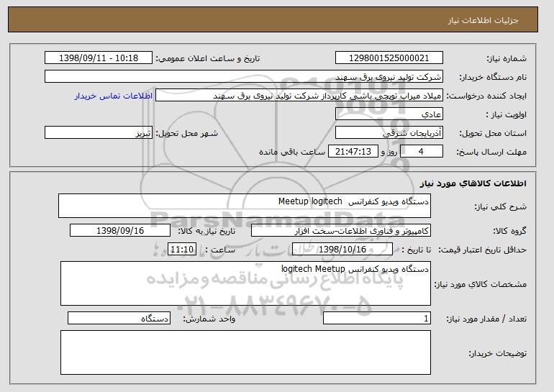Screen dimensions: 554x392
Task: Click label مهلت ارسال پاسخ
Action: coord(491,152)
